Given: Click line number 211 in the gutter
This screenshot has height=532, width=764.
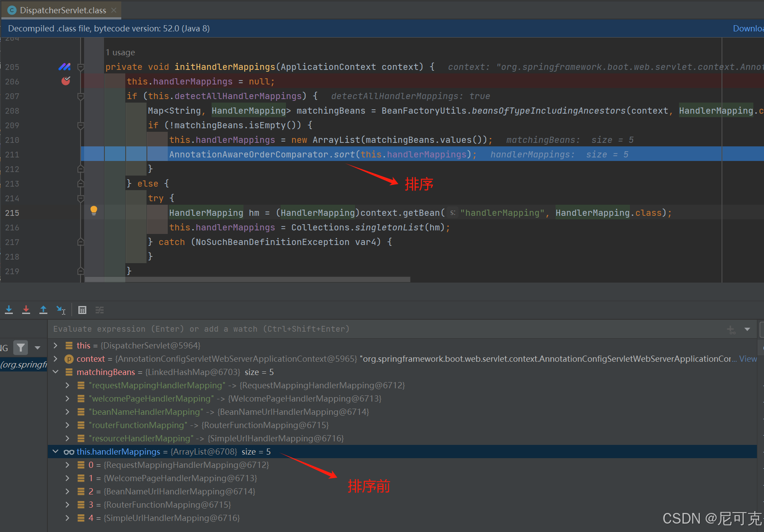Looking at the screenshot, I should [12, 154].
